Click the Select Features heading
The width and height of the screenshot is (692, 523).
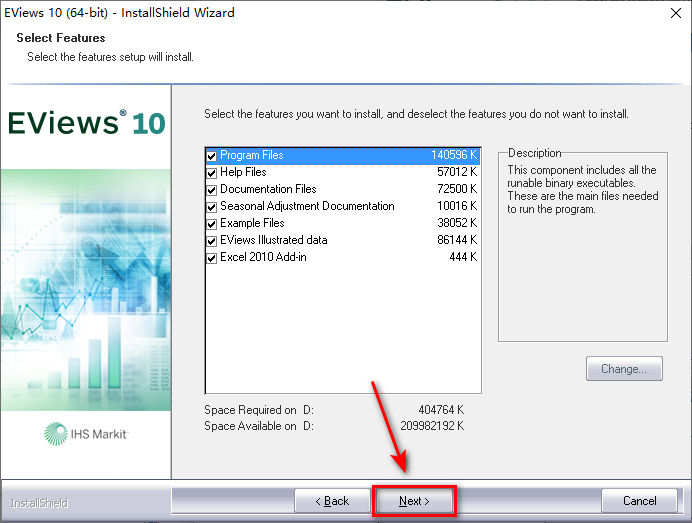61,38
